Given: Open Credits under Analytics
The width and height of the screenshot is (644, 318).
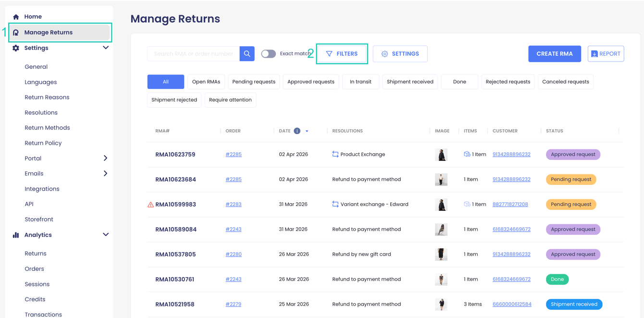Looking at the screenshot, I should click(x=35, y=299).
